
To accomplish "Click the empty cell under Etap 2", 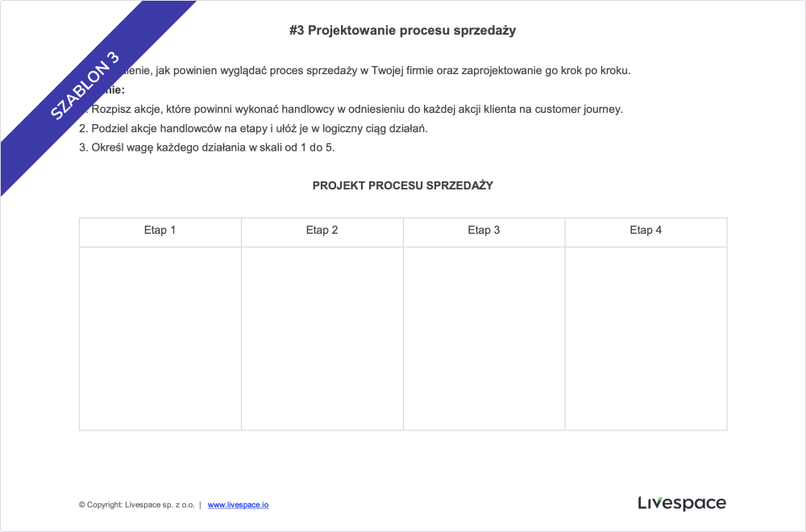I will click(322, 339).
